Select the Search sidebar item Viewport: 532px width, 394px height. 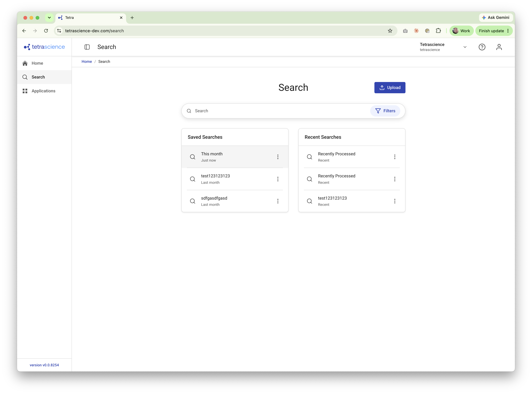pos(44,77)
